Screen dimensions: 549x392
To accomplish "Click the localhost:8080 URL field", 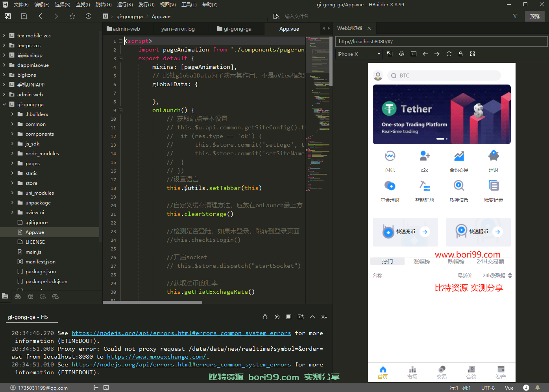I will coord(441,41).
